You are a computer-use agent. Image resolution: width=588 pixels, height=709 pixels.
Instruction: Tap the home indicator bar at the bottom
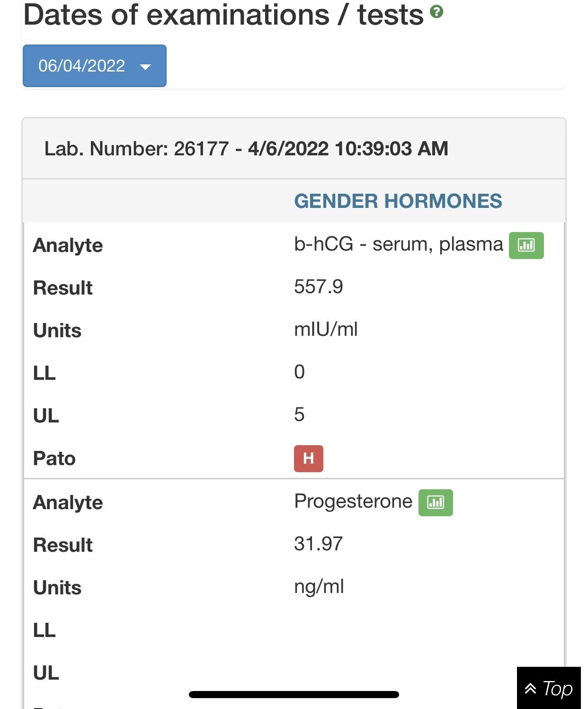tap(294, 694)
